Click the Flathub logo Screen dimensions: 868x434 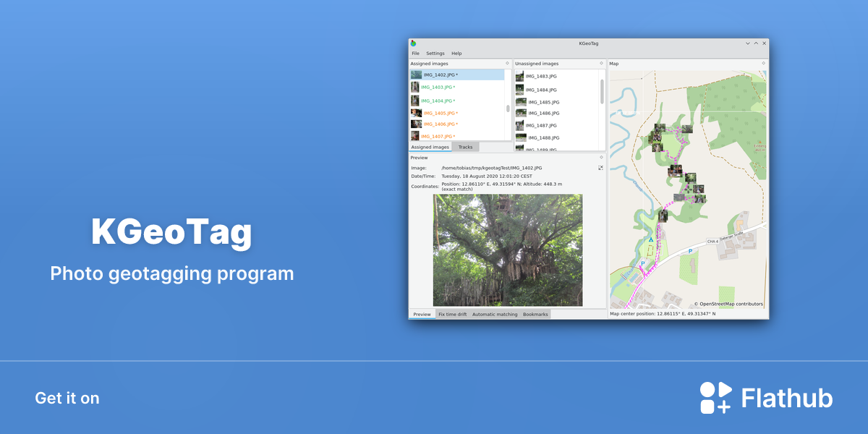click(766, 398)
